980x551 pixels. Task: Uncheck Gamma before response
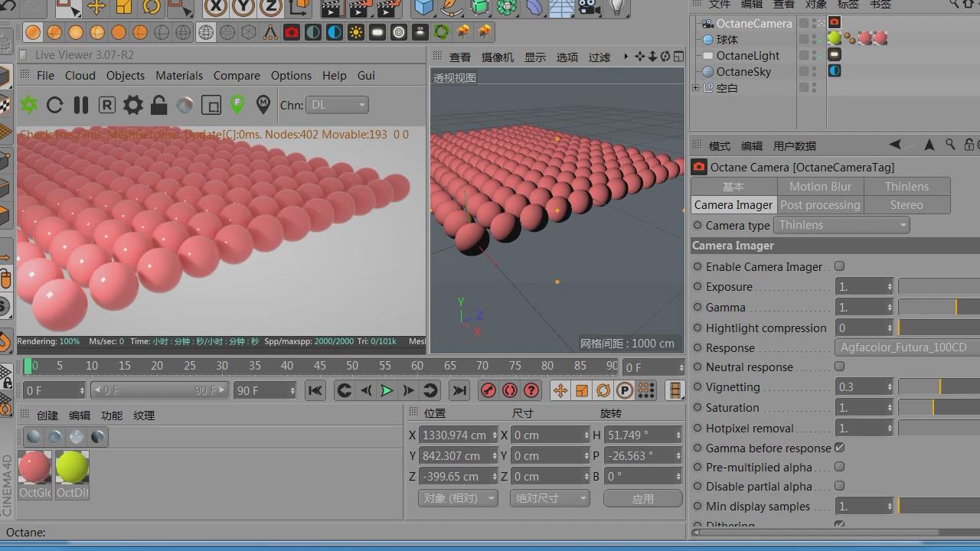(x=840, y=448)
